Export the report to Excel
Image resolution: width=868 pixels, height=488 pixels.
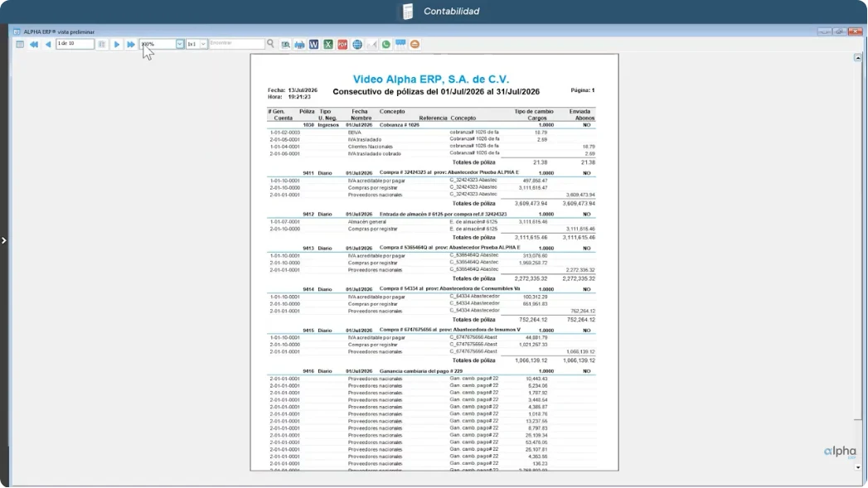(x=328, y=44)
